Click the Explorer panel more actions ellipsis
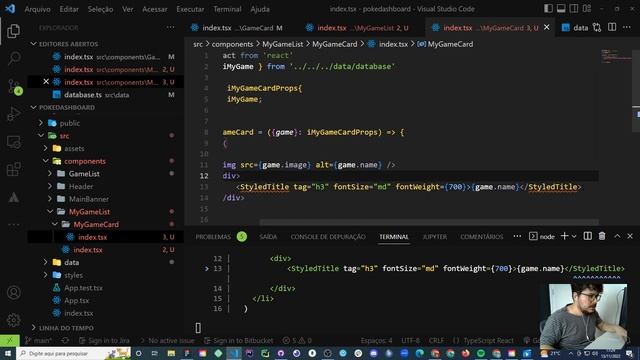640x360 pixels. pos(170,27)
